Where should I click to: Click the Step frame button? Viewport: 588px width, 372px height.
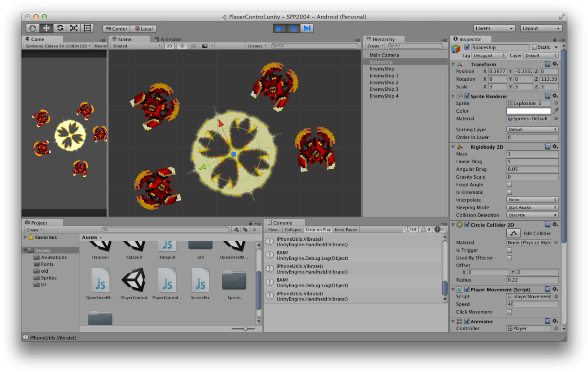307,28
